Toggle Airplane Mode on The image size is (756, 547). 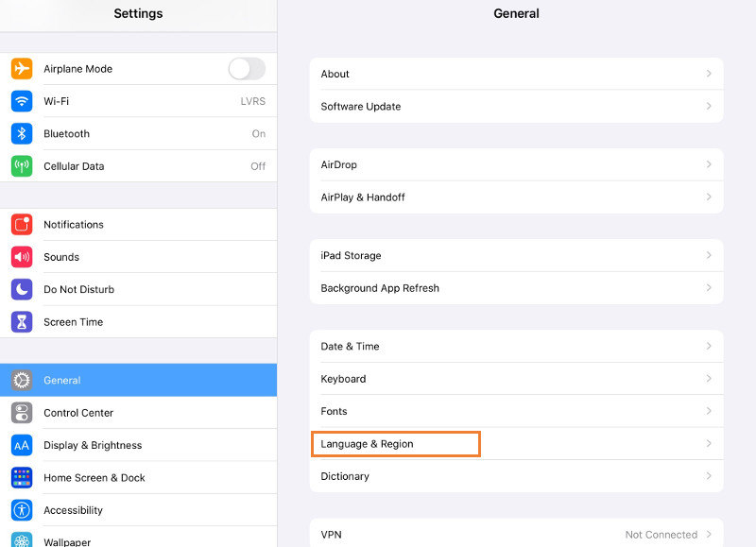pyautogui.click(x=246, y=69)
